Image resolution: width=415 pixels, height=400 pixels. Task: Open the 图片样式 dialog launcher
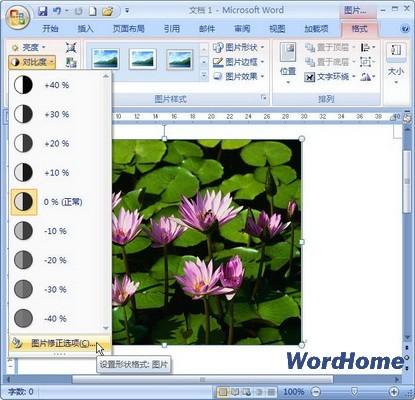(264, 98)
